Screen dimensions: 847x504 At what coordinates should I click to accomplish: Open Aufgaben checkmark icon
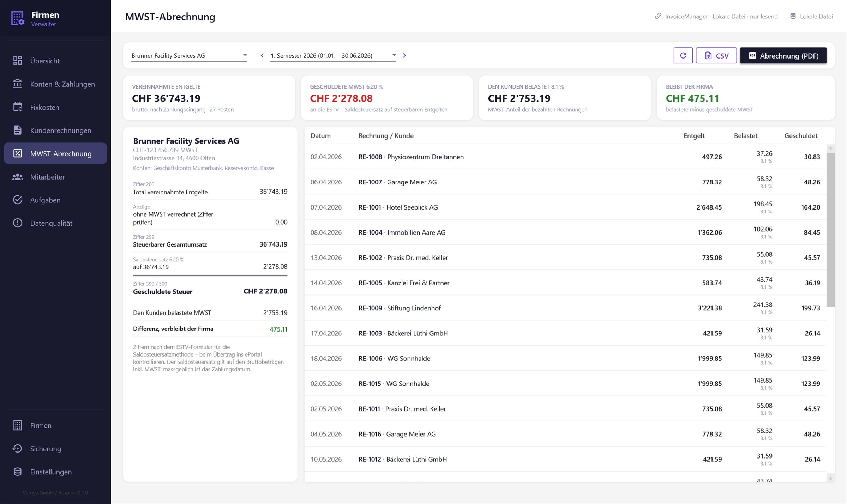coord(18,200)
